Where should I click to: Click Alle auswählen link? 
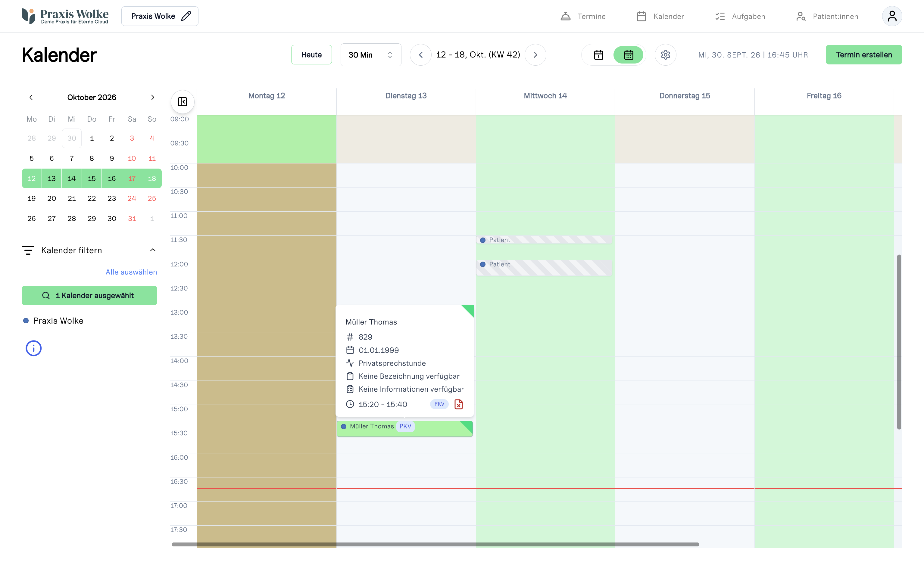tap(131, 272)
